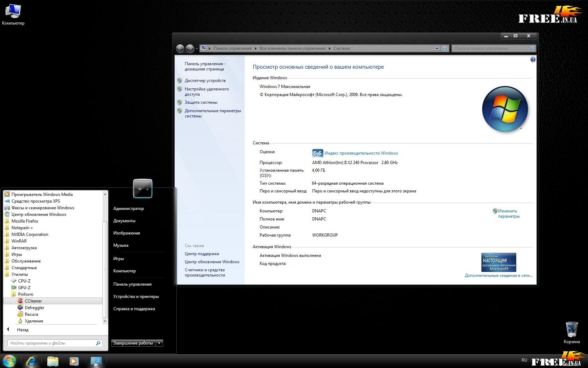Open recent pages dropdown beside nav arrows
The width and height of the screenshot is (588, 368).
coord(197,48)
